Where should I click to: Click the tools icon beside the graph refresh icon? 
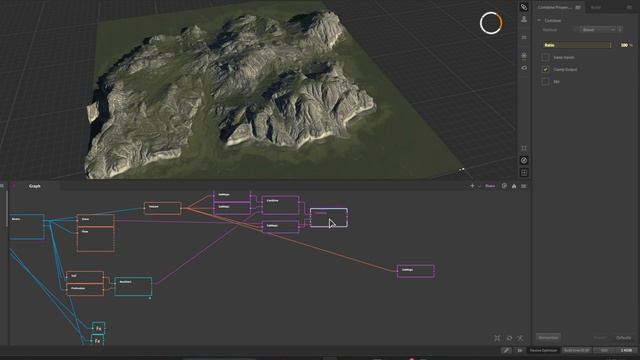(x=520, y=338)
